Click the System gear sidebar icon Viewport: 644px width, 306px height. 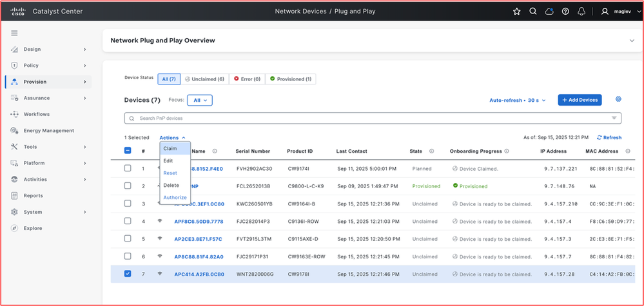coord(14,212)
